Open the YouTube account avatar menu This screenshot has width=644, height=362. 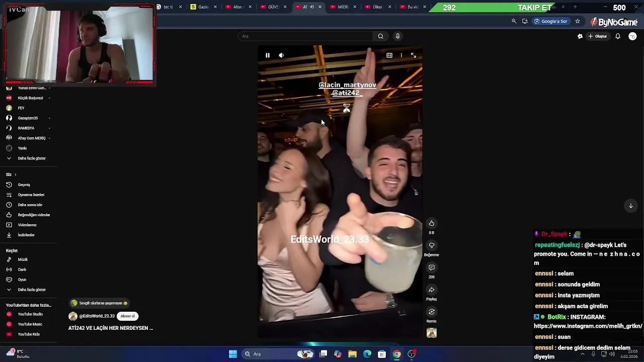pyautogui.click(x=632, y=36)
